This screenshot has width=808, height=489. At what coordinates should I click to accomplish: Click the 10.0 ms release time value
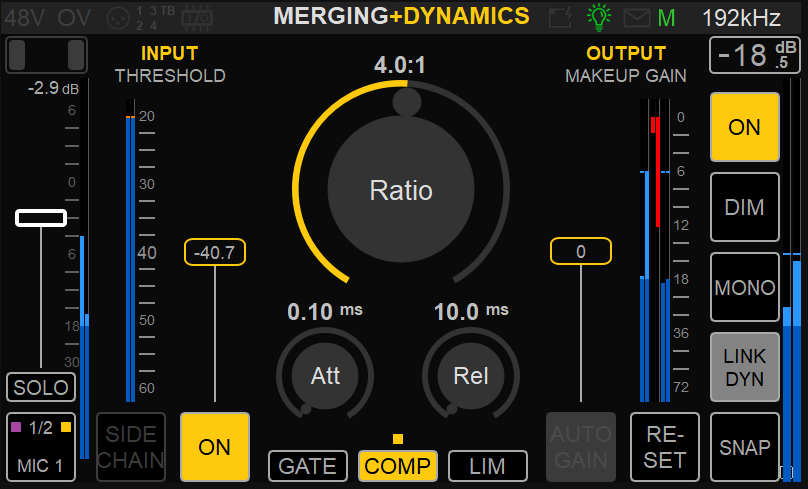pos(471,311)
